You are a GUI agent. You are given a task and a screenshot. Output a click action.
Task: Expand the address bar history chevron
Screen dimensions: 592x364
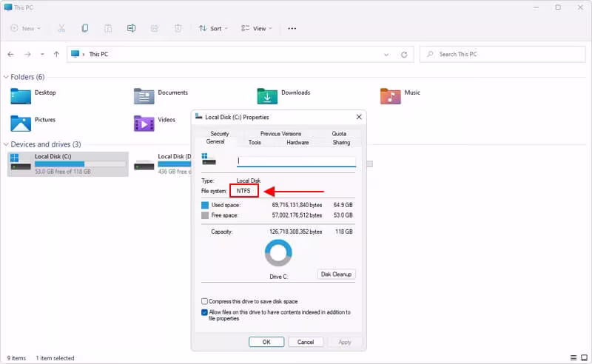point(386,55)
